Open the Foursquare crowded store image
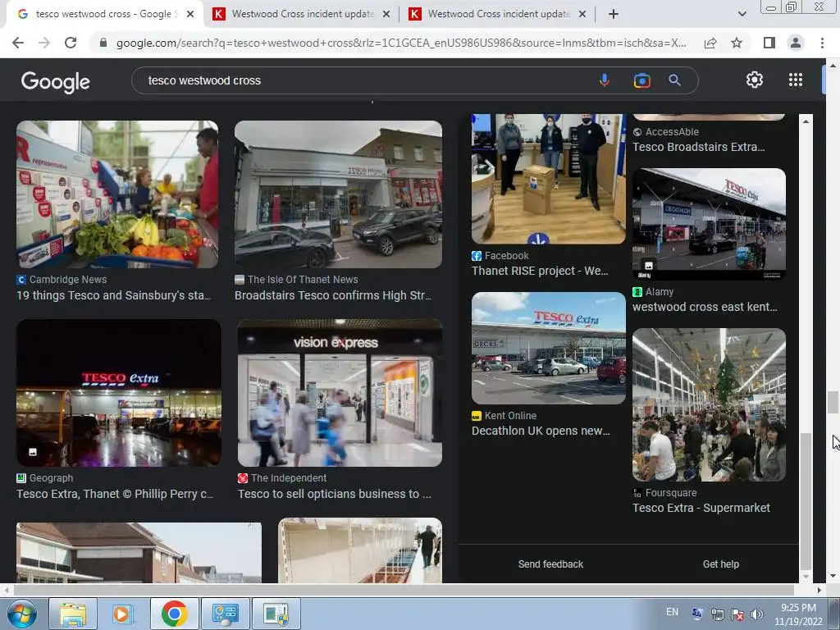Viewport: 840px width, 630px height. (709, 405)
